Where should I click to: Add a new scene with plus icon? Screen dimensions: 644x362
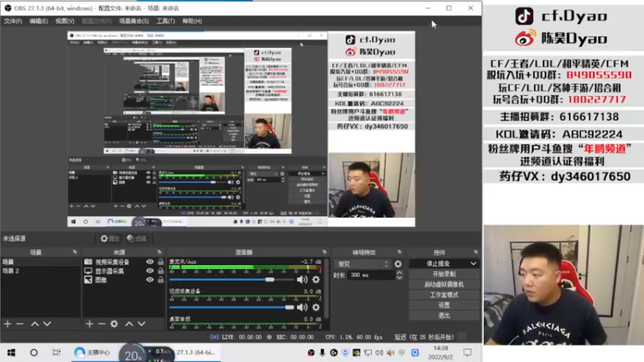(x=7, y=324)
